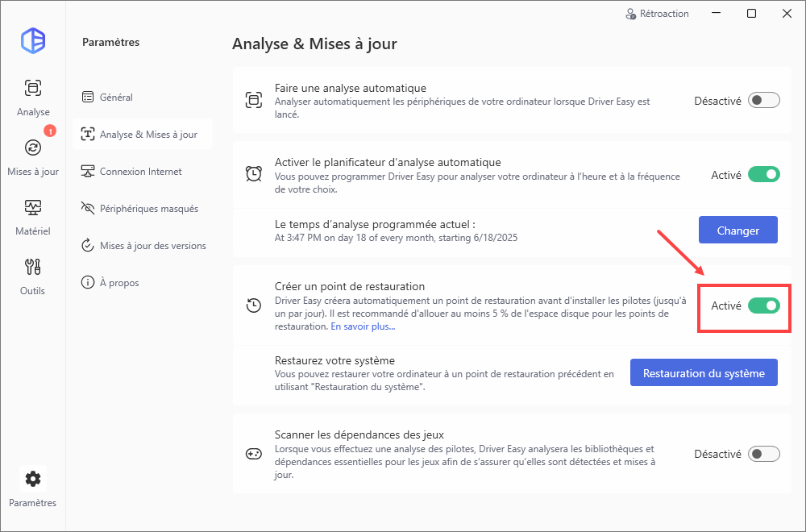Click the crossed-eye Périphériques masqués icon

coord(88,208)
